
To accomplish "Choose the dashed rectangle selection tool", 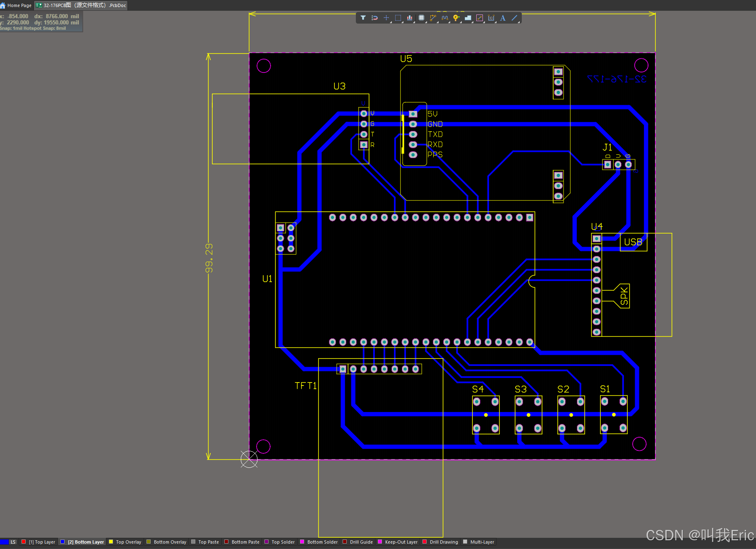I will pyautogui.click(x=398, y=18).
